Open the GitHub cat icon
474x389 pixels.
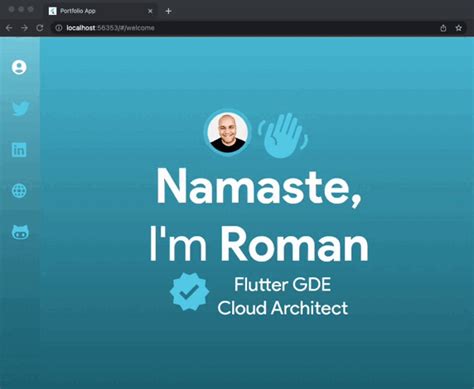tap(20, 232)
